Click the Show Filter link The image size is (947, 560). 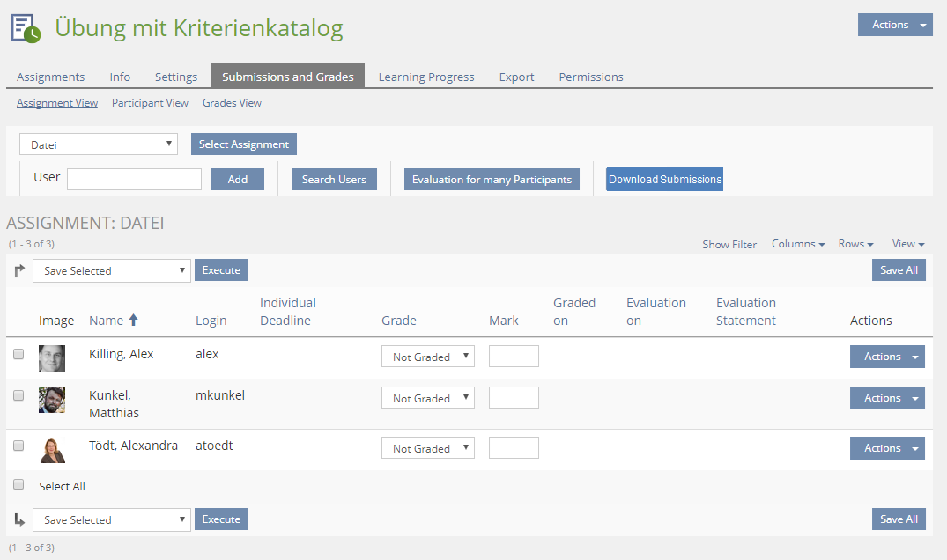click(x=729, y=245)
